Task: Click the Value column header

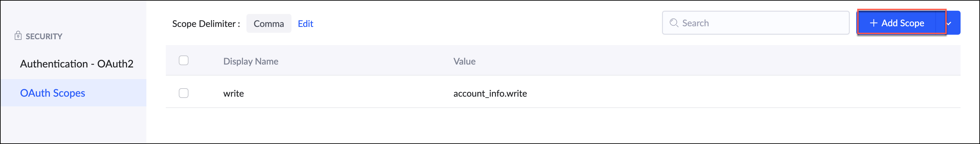Action: [x=464, y=61]
